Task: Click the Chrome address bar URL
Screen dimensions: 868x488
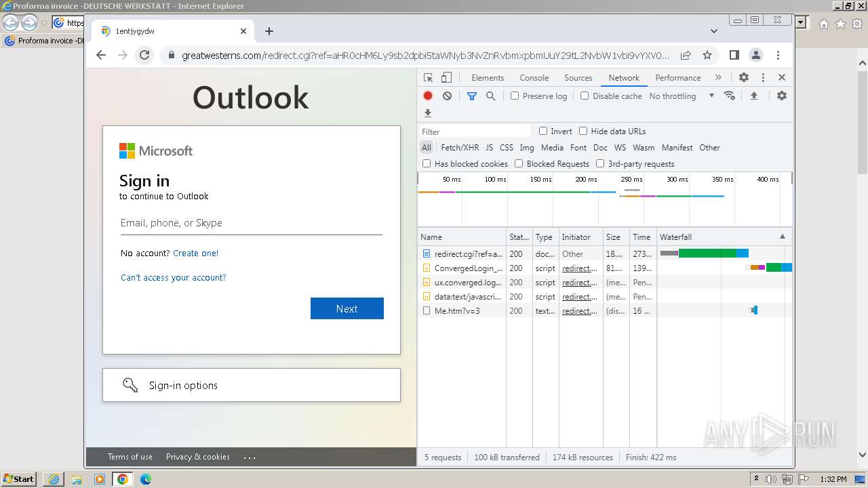Action: tap(425, 56)
